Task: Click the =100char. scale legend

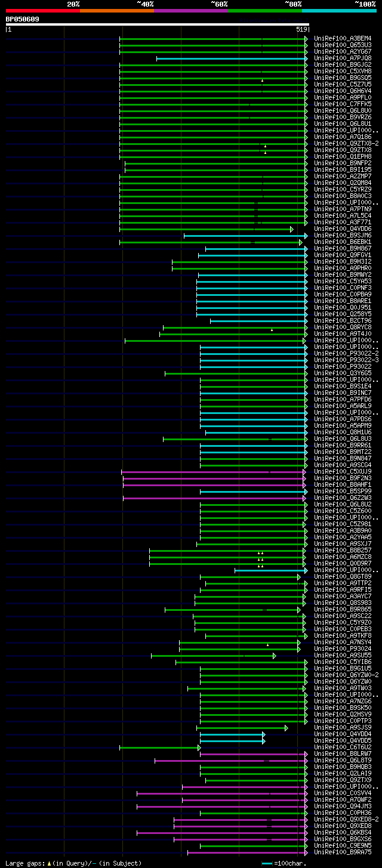Action: (x=284, y=863)
